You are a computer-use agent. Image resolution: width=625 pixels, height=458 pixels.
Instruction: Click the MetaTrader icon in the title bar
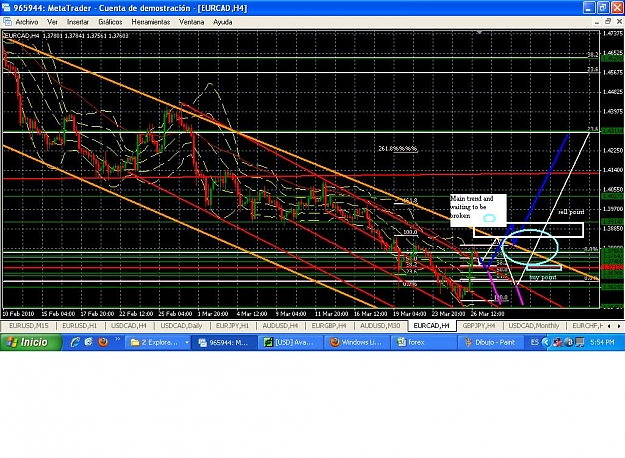click(x=6, y=8)
